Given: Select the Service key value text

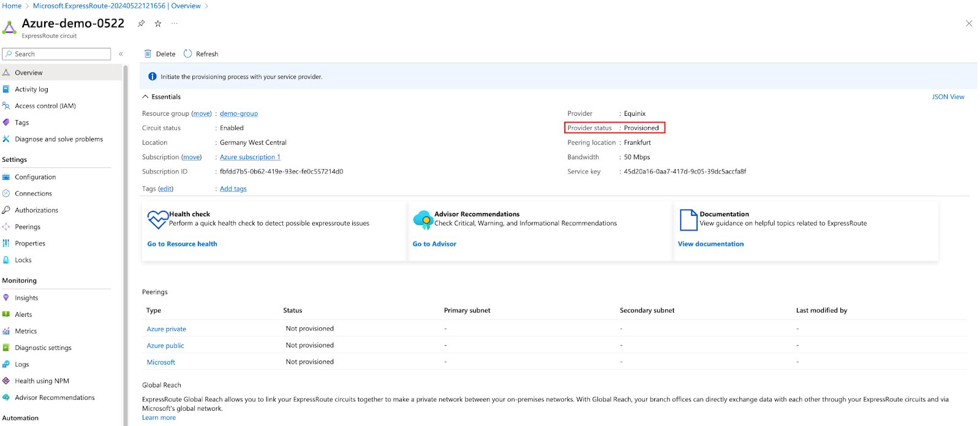Looking at the screenshot, I should [x=685, y=172].
